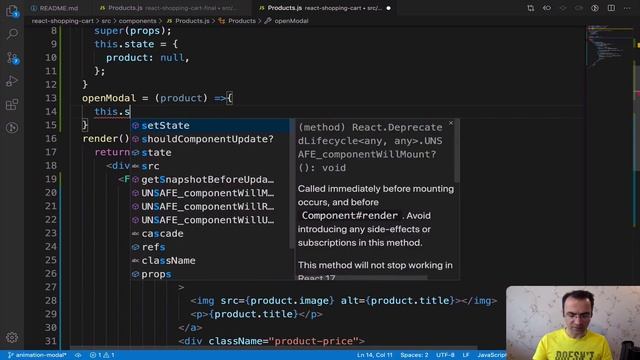Screen dimensions: 640x360
Task: Click 'src={product.image}' on line 28
Action: [x=277, y=301]
